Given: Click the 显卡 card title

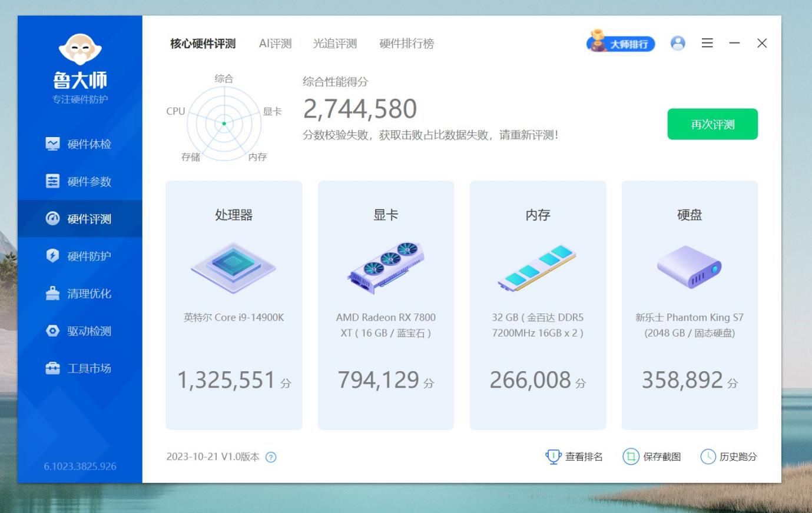Looking at the screenshot, I should (386, 215).
